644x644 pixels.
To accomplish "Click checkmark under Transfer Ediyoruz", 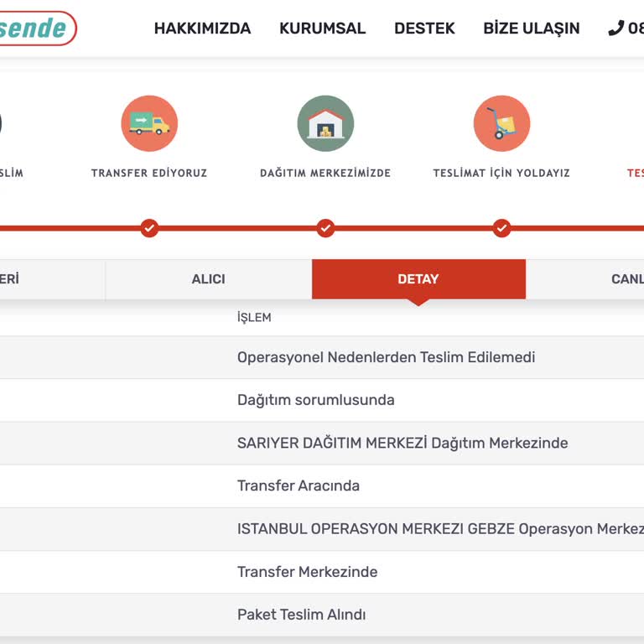I will (149, 228).
